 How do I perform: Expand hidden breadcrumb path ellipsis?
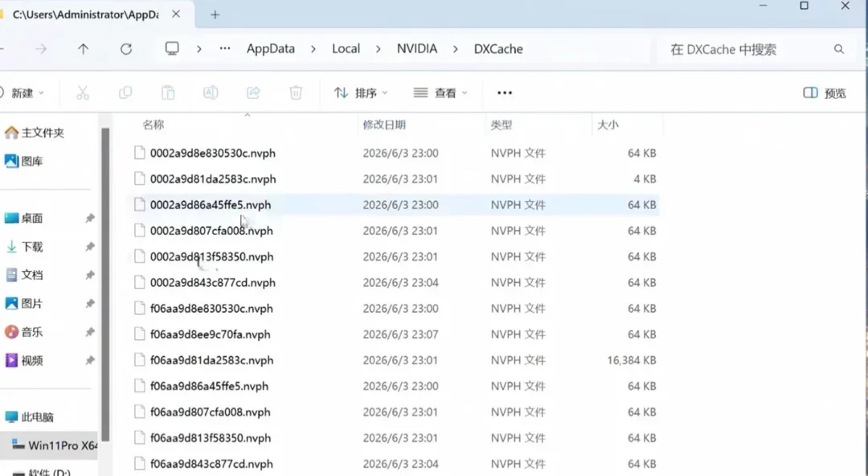(224, 49)
